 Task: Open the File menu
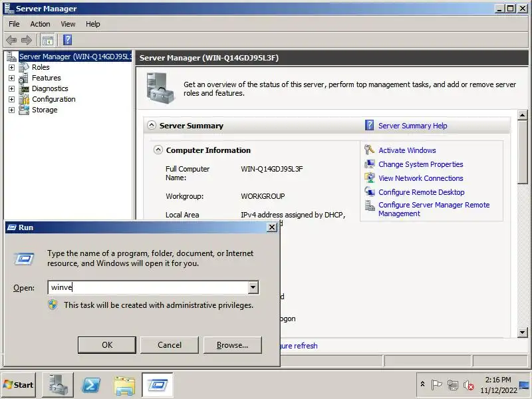(14, 24)
